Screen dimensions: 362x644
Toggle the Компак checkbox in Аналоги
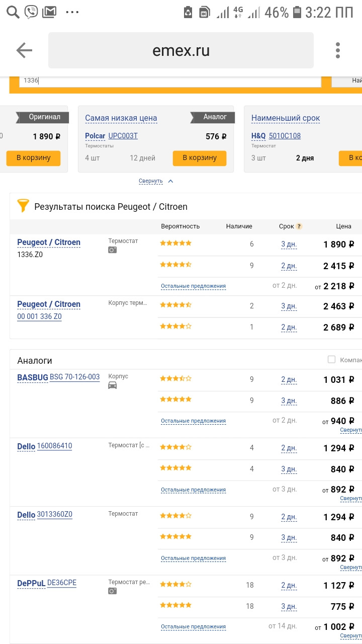click(x=331, y=359)
